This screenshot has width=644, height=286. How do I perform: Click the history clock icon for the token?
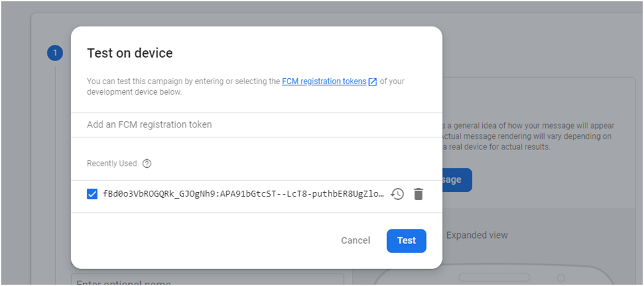point(397,194)
